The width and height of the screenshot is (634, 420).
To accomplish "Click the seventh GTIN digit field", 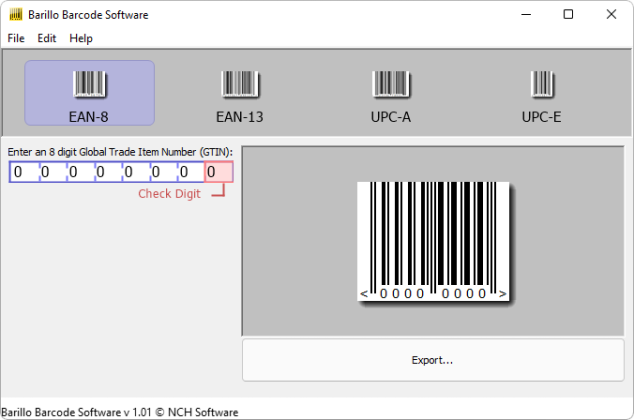I will [191, 172].
